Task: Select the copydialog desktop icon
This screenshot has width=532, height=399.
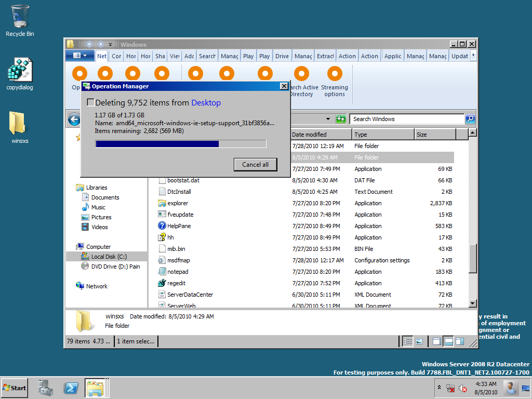Action: click(20, 74)
